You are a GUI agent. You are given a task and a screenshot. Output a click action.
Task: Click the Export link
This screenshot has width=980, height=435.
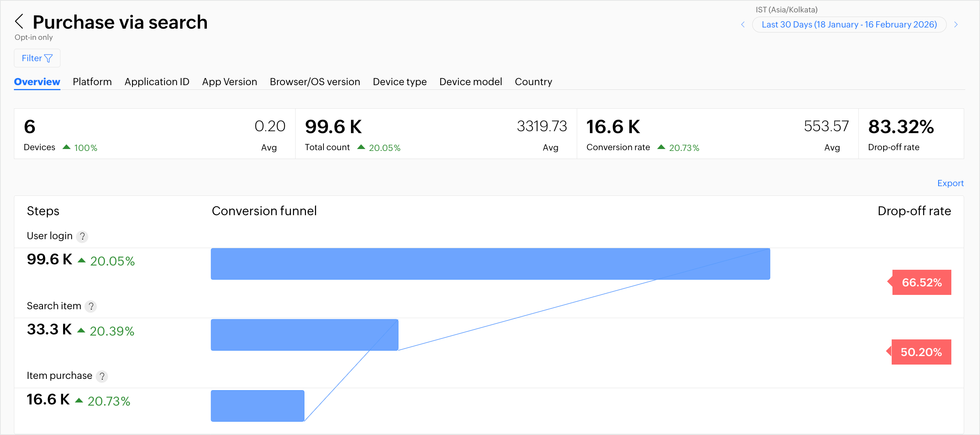pyautogui.click(x=950, y=183)
